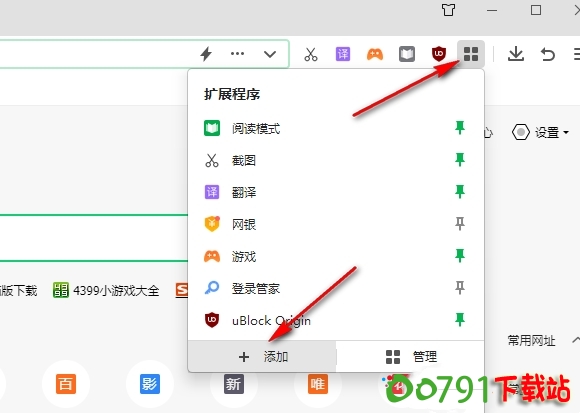
Task: Pin 网银 extension to the toolbar
Action: 460,224
